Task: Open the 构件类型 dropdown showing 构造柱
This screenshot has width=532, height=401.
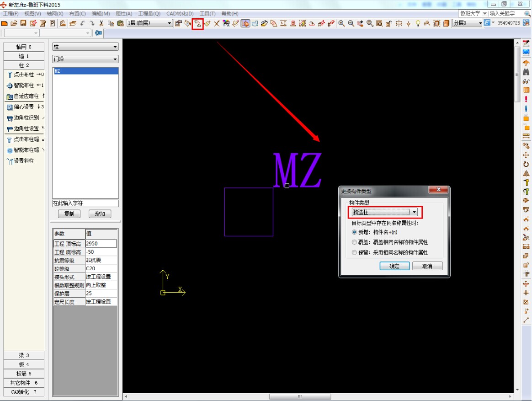Action: coord(385,212)
